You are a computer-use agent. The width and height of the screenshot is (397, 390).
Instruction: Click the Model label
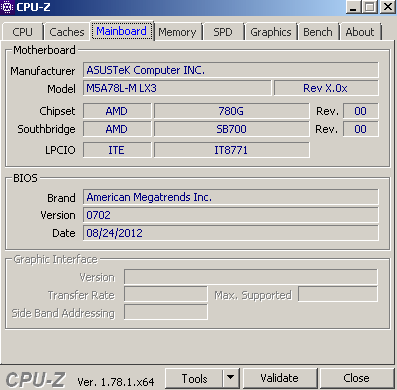[x=61, y=89]
